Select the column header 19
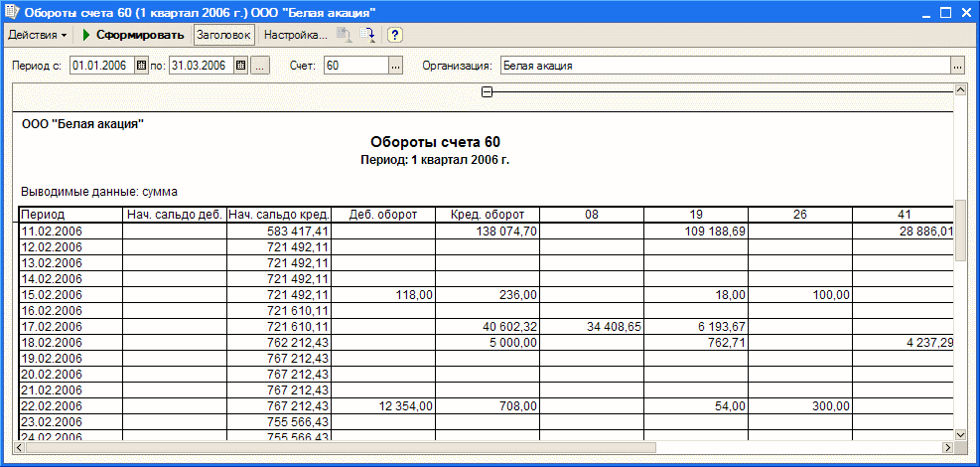Screen dimensions: 980x467 696,215
